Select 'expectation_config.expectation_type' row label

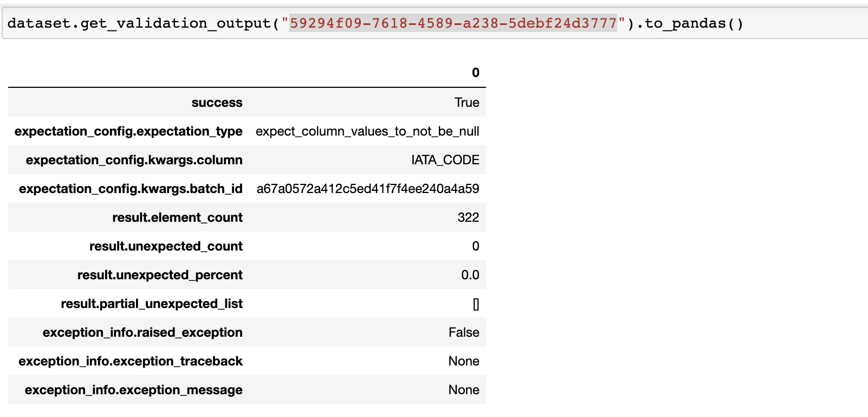[128, 131]
